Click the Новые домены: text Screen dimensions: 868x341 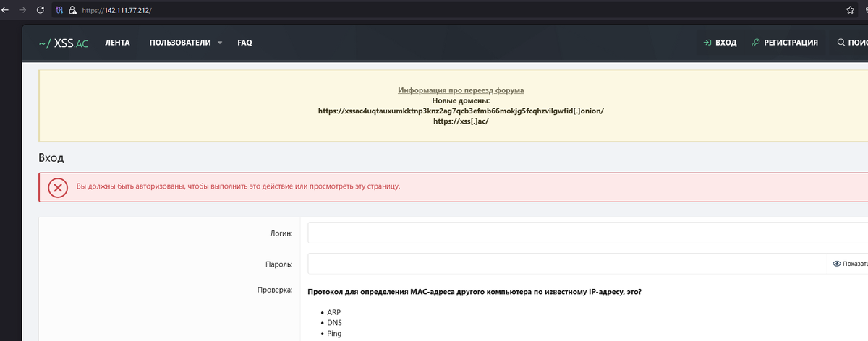coord(461,100)
